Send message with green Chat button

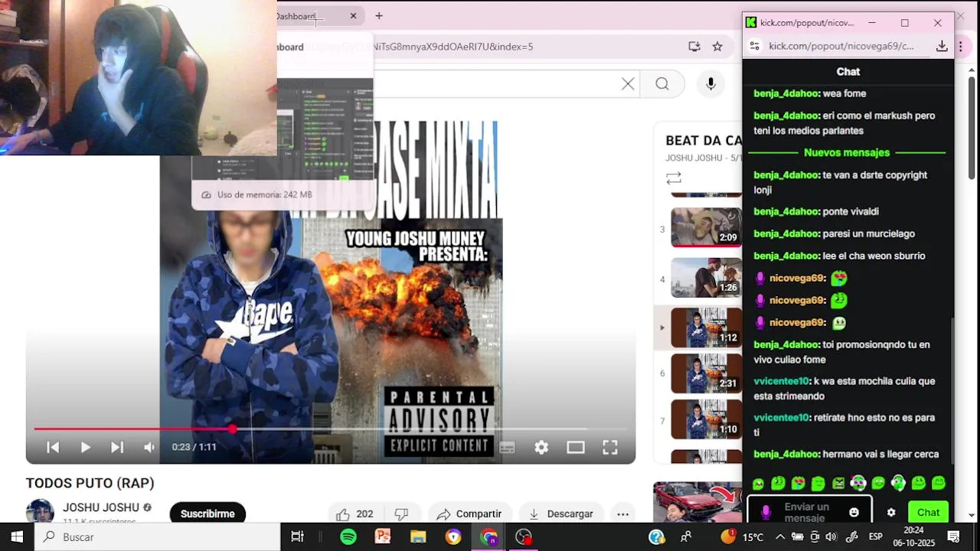pos(928,513)
